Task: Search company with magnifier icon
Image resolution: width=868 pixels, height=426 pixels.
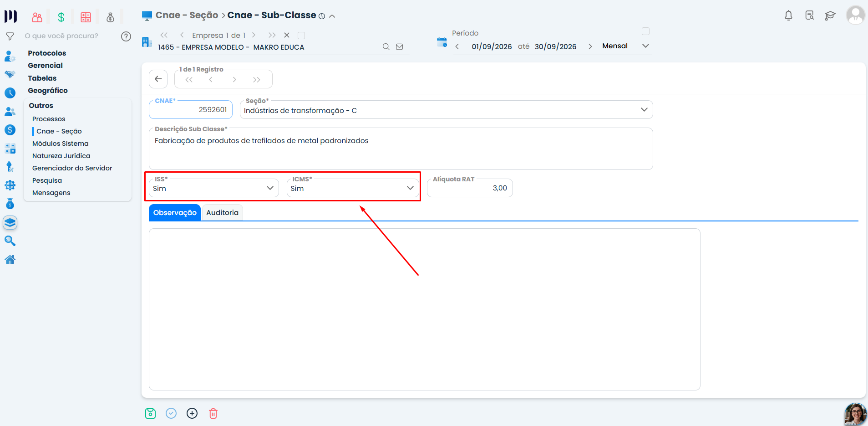Action: (386, 46)
